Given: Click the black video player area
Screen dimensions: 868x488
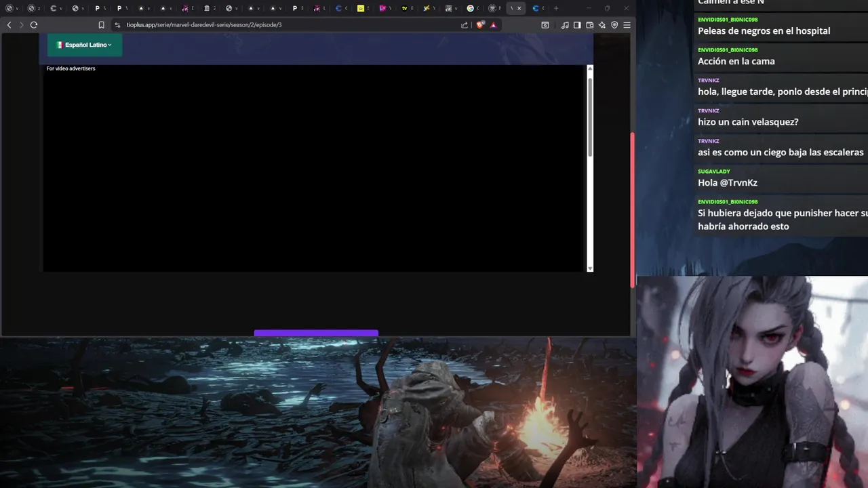Looking at the screenshot, I should [314, 169].
